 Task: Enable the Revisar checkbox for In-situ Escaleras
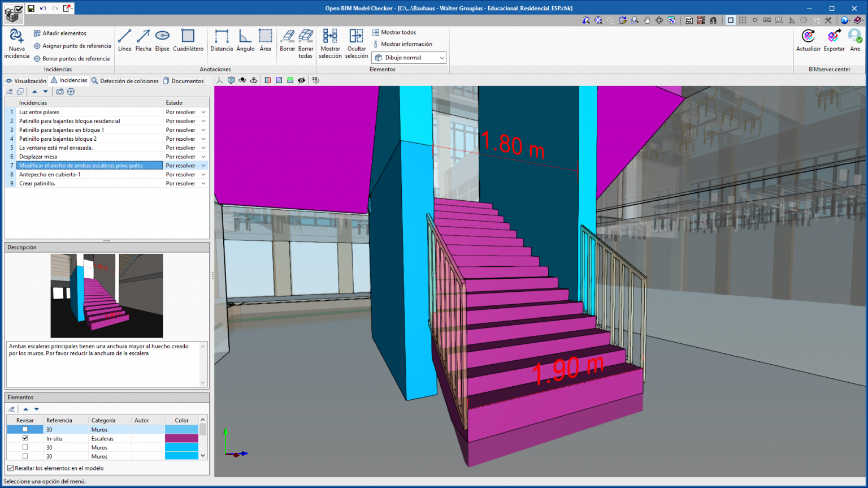coord(25,438)
